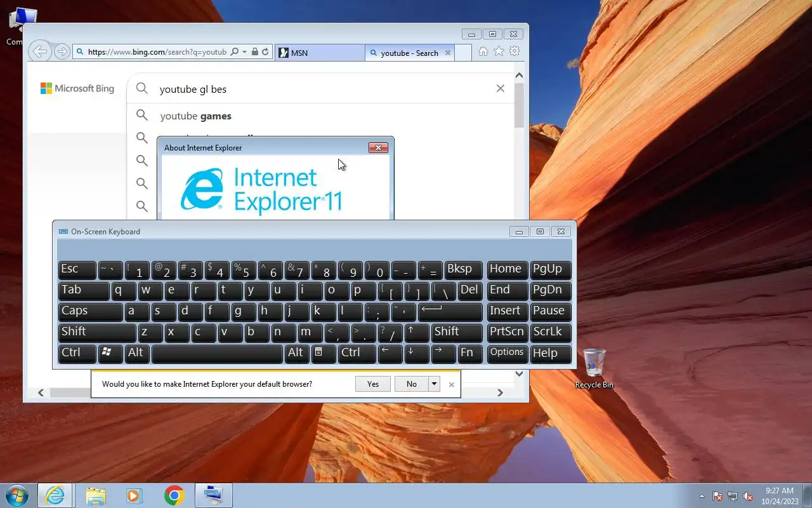Launch Google Chrome from taskbar
This screenshot has width=812, height=508.
click(174, 495)
